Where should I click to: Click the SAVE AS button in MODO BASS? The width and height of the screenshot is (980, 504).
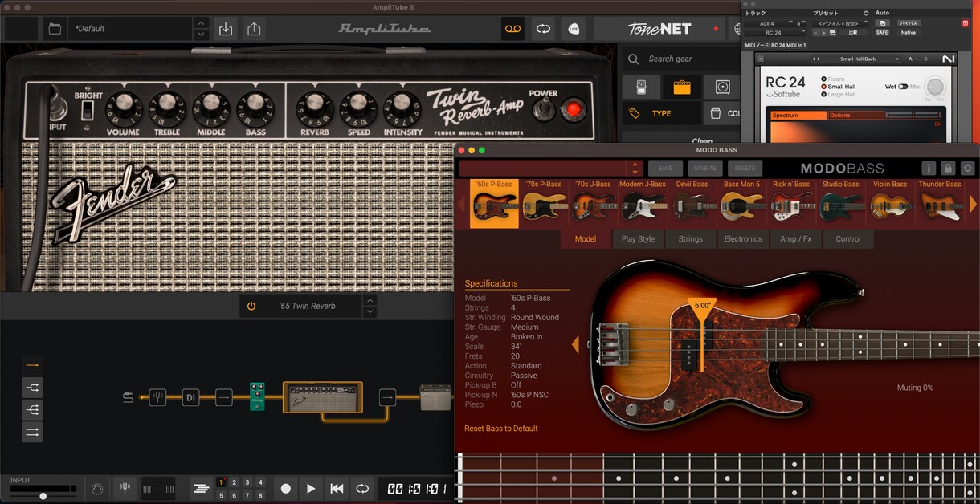[704, 169]
